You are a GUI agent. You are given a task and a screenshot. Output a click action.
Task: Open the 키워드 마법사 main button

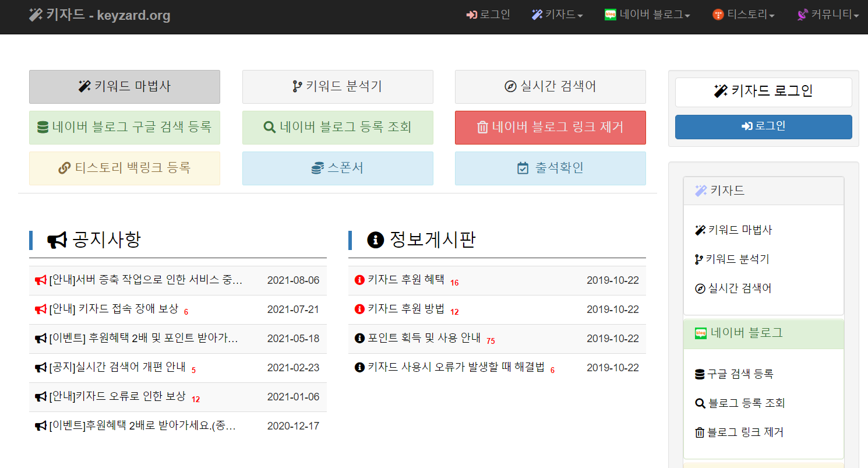tap(125, 87)
